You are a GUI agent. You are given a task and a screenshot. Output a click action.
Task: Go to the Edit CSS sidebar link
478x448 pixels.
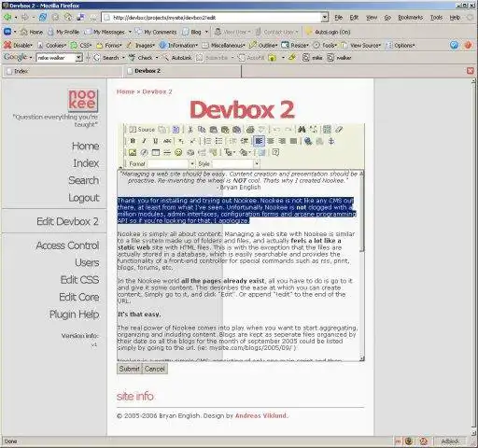coord(79,280)
